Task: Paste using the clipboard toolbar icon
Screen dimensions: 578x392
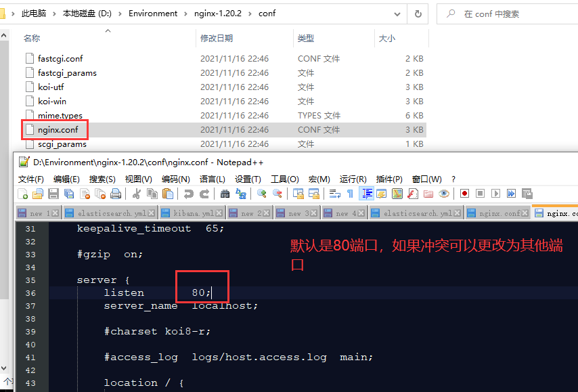Action: click(168, 194)
